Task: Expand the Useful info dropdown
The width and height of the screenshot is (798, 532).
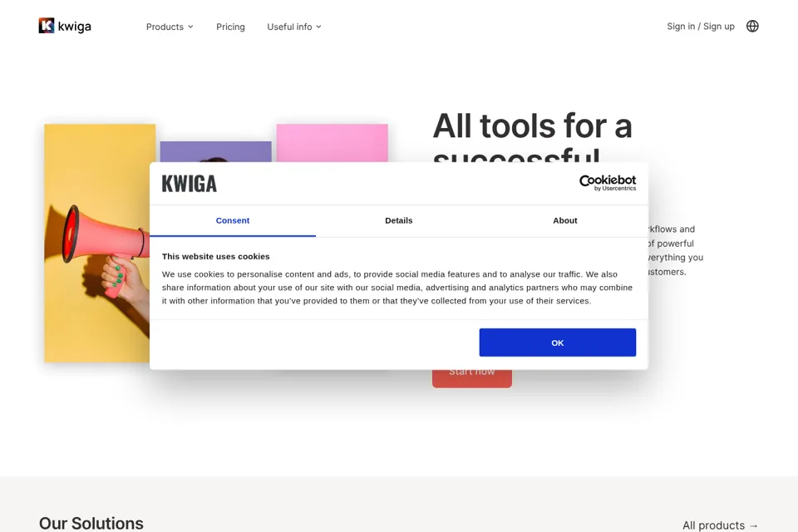Action: pyautogui.click(x=294, y=27)
